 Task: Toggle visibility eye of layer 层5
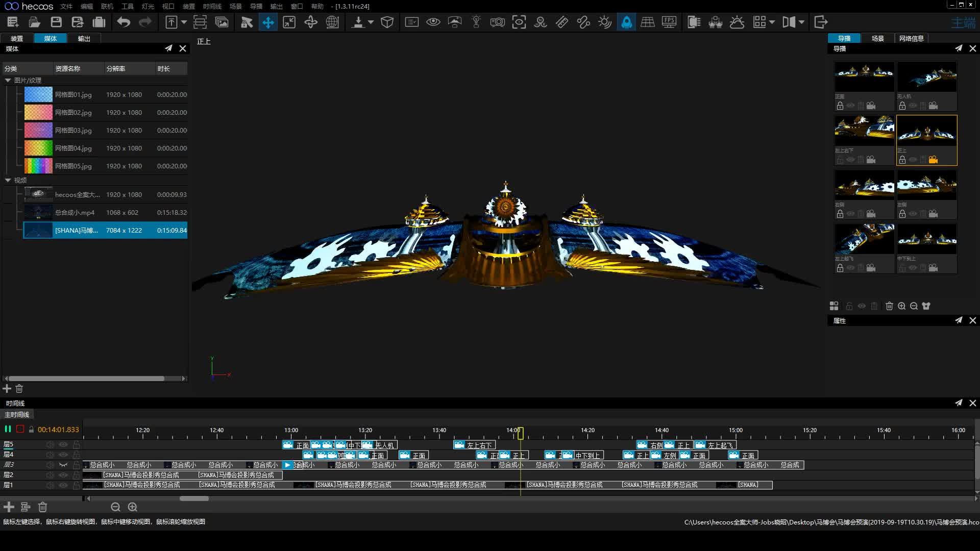[63, 445]
